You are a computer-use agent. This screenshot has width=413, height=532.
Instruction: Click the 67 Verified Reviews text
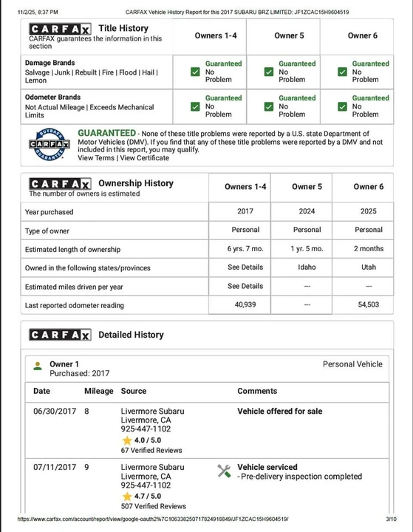151,451
